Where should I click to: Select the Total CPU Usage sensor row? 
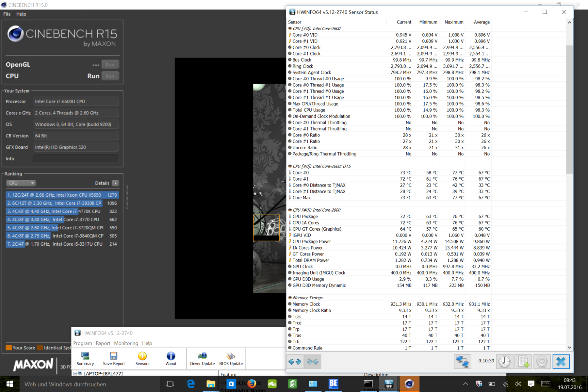pos(389,110)
